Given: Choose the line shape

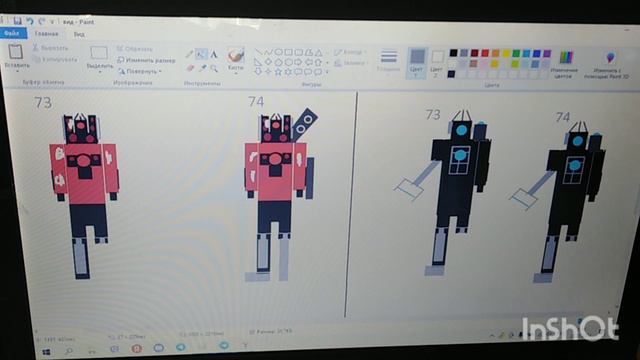Looking at the screenshot, I should pyautogui.click(x=258, y=52).
